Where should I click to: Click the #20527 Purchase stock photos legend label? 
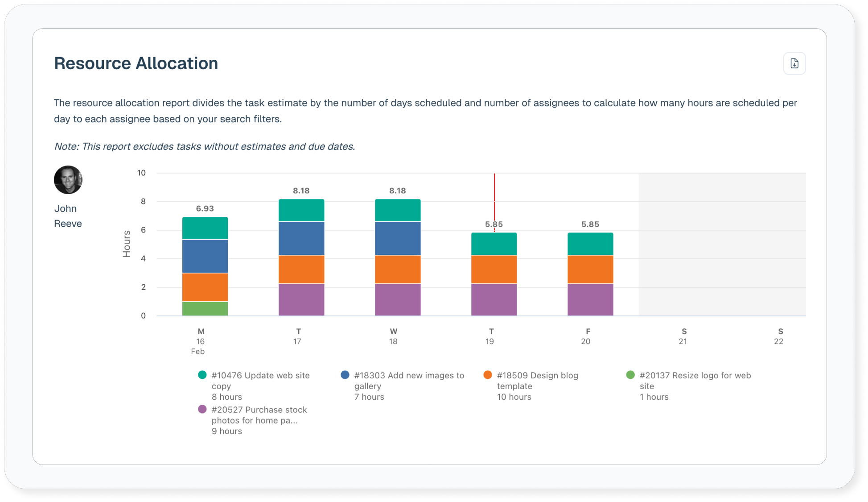pyautogui.click(x=259, y=415)
